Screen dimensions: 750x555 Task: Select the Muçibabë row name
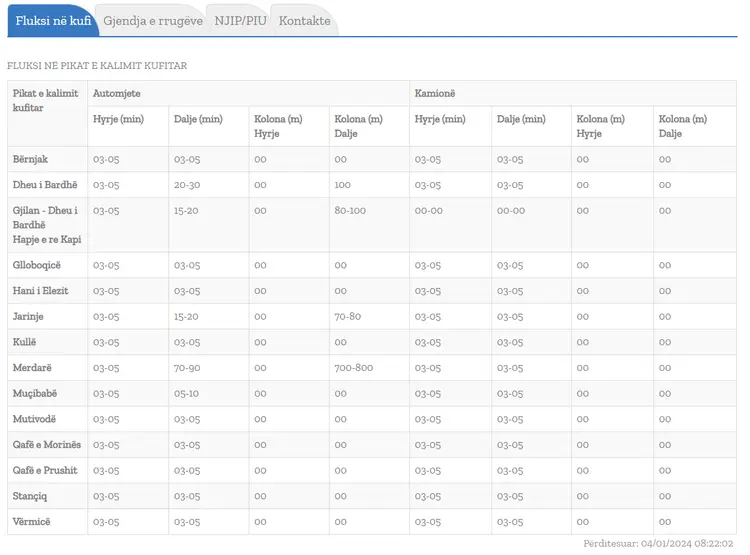35,393
